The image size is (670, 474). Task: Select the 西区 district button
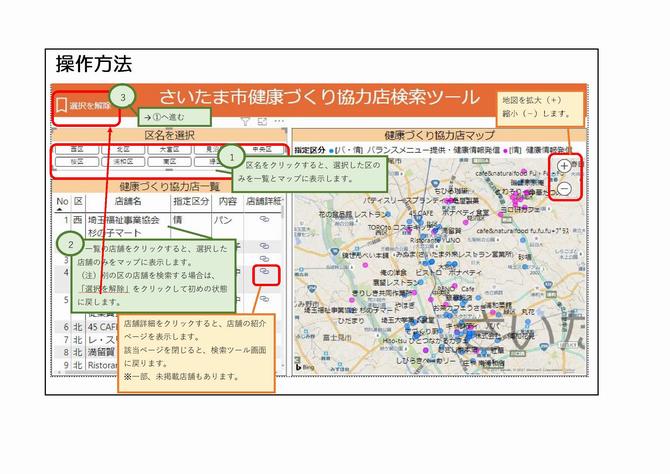click(x=77, y=150)
